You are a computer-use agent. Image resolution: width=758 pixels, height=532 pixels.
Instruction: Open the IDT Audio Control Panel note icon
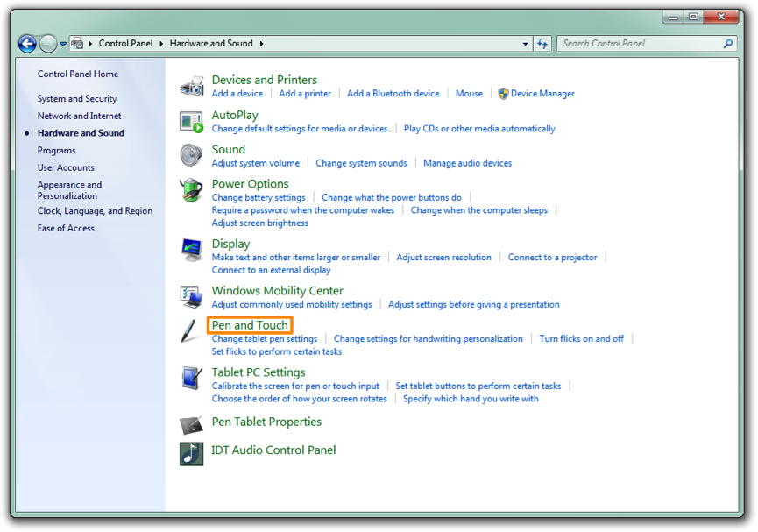tap(191, 454)
